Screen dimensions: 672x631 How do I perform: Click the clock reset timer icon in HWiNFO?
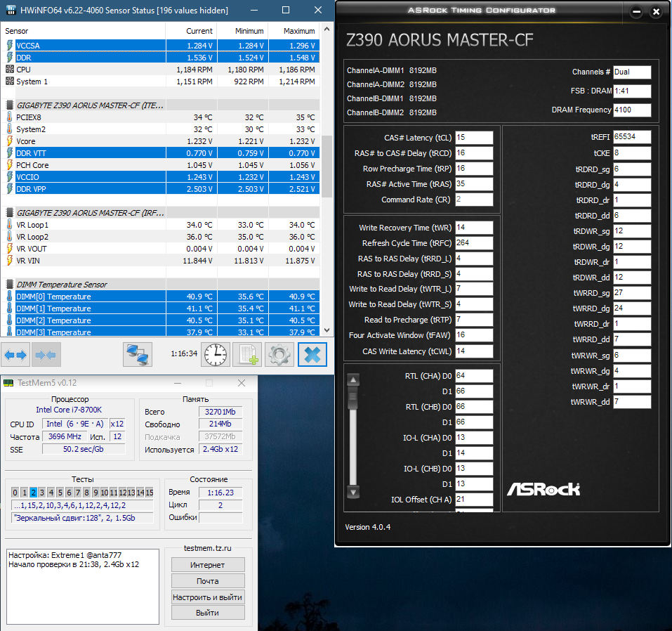216,355
